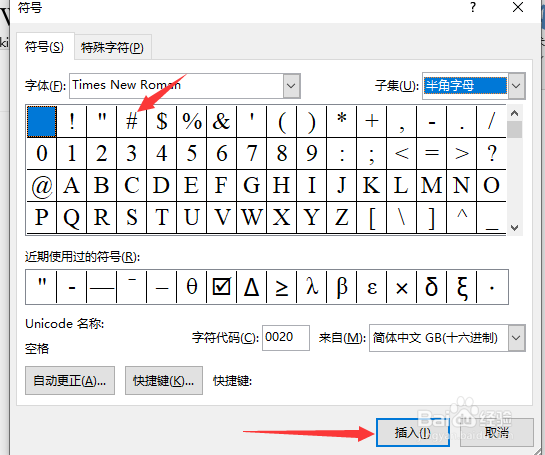Viewport: 545px width, 455px height.
Task: Select the left parenthesis symbol
Action: pyautogui.click(x=282, y=122)
